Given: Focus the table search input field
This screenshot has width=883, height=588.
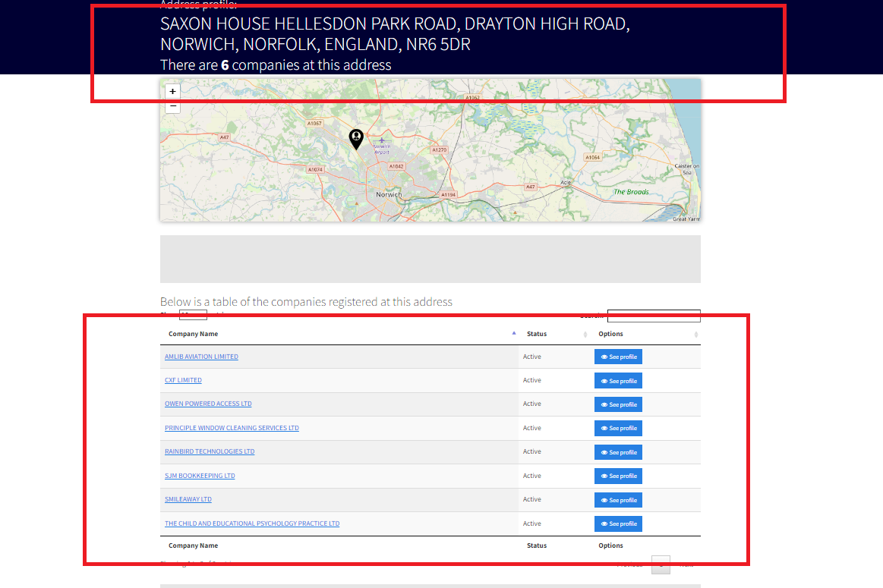Looking at the screenshot, I should coord(654,316).
